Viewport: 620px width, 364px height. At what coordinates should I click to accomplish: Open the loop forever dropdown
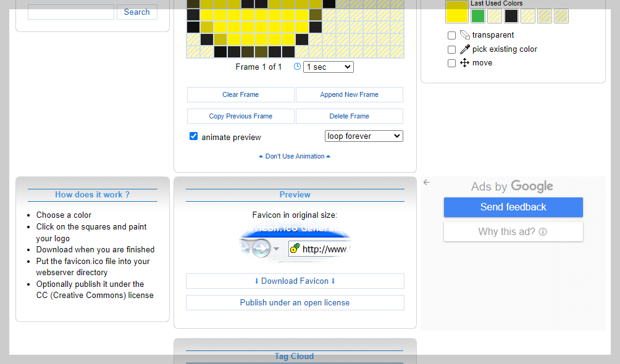pos(364,136)
